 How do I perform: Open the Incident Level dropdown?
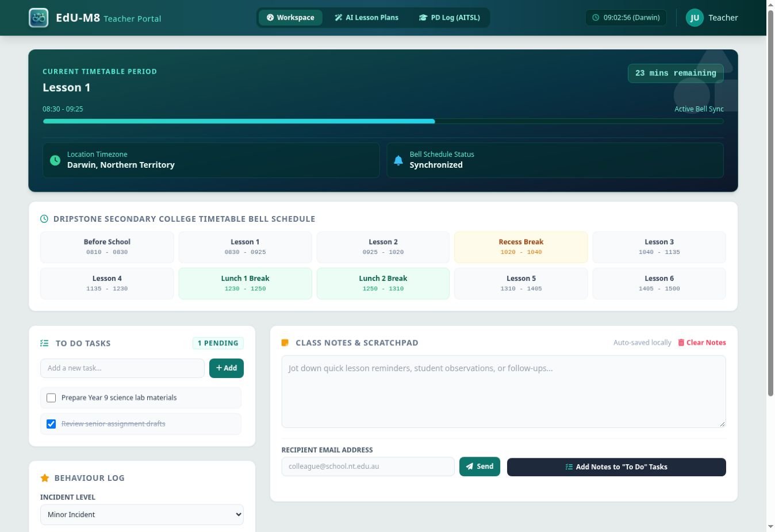(142, 515)
